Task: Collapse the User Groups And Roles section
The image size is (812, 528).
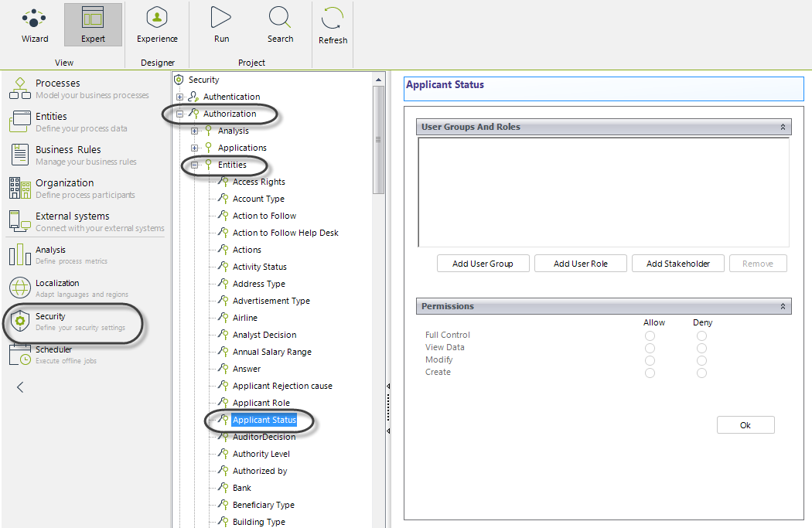Action: 782,127
